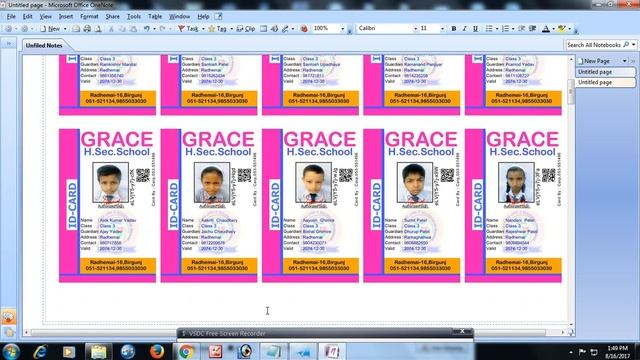Select the first Untitled page tab
This screenshot has height=360, width=640.
tap(606, 72)
